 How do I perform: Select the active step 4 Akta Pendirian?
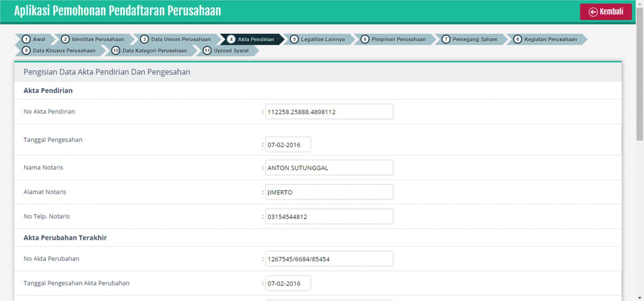[x=251, y=39]
